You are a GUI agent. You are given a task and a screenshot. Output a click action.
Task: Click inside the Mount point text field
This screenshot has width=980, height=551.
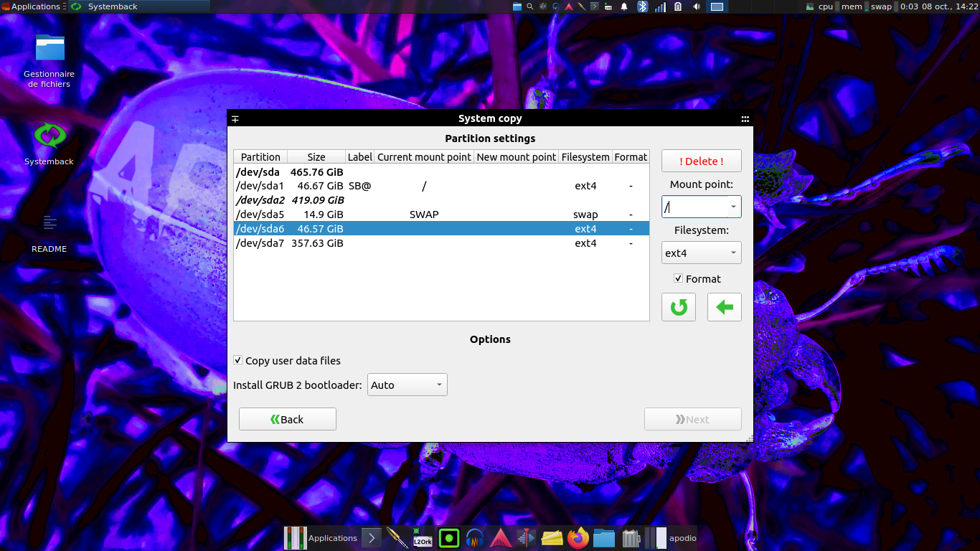(x=694, y=207)
